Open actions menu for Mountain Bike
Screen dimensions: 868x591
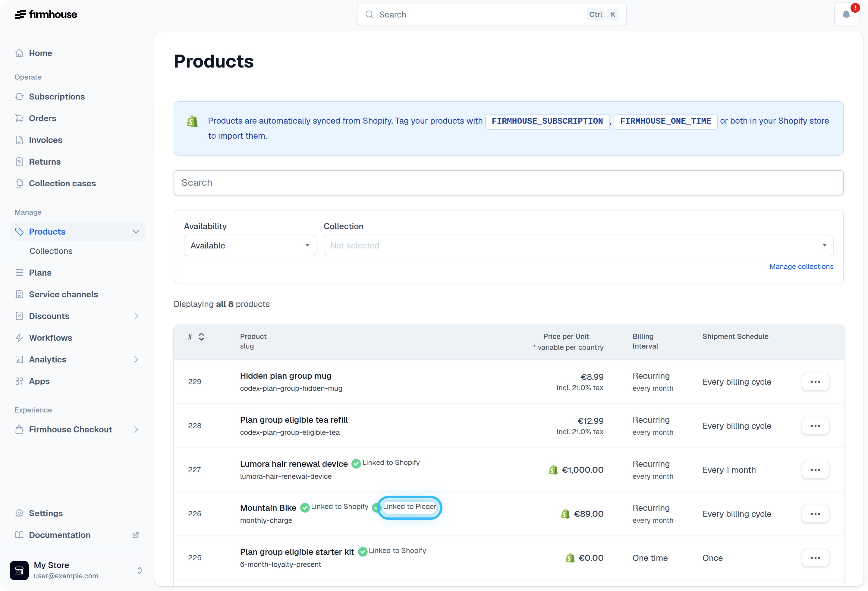pyautogui.click(x=815, y=514)
